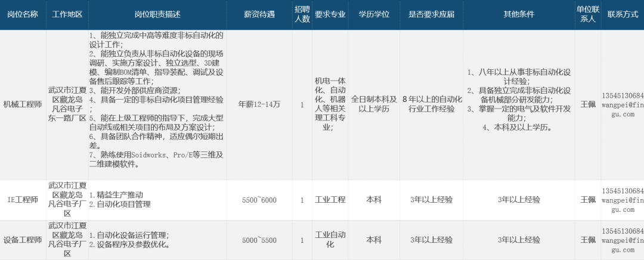Select the 要求专业 column header
This screenshot has width=644, height=260.
tap(330, 14)
